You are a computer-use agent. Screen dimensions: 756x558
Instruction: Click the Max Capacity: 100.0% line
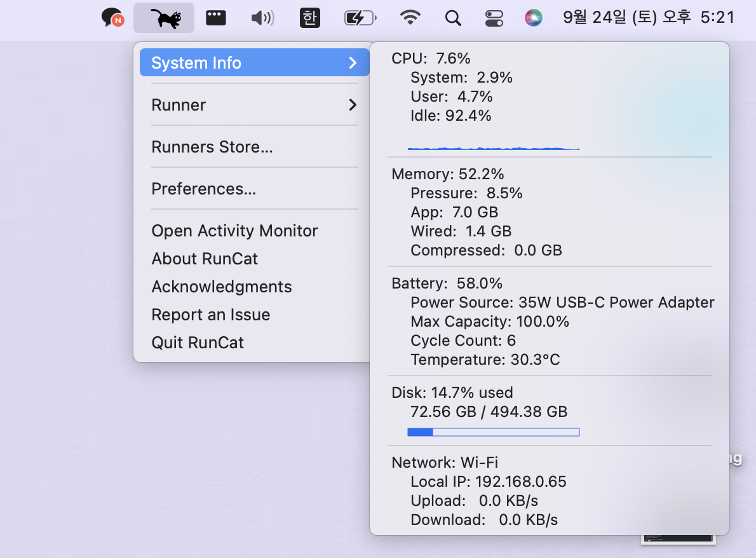point(489,322)
